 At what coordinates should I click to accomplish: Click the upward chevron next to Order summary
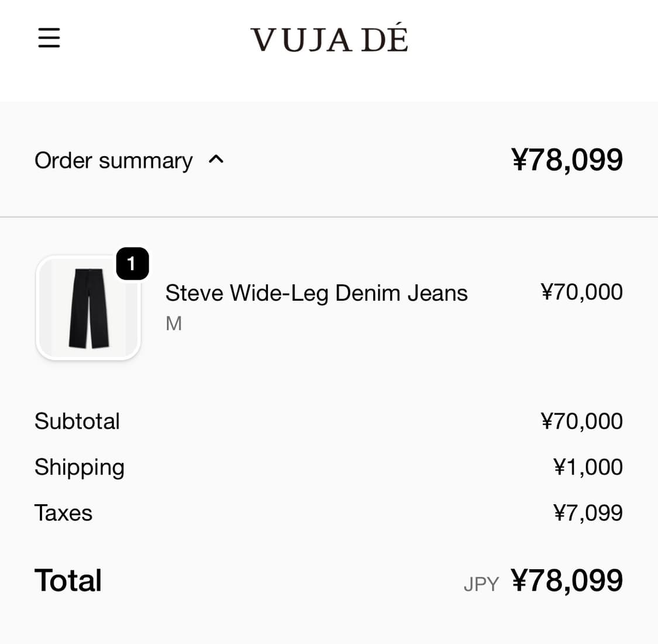coord(217,159)
